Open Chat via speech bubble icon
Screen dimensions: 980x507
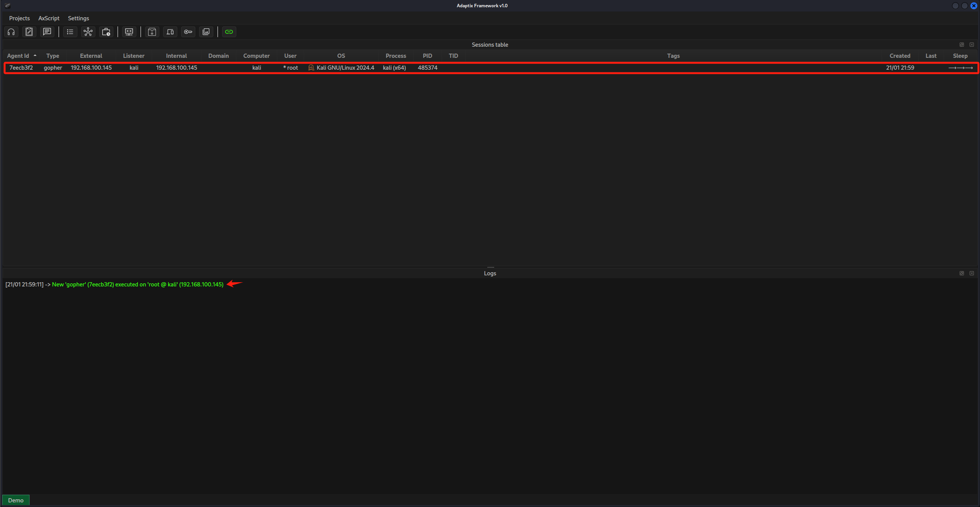pos(47,32)
